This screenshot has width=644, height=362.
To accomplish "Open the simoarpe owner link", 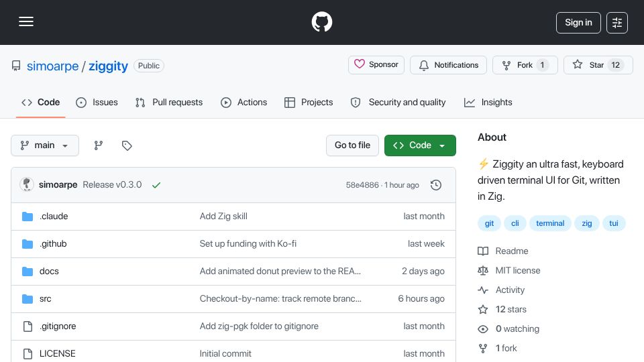I will [x=52, y=66].
